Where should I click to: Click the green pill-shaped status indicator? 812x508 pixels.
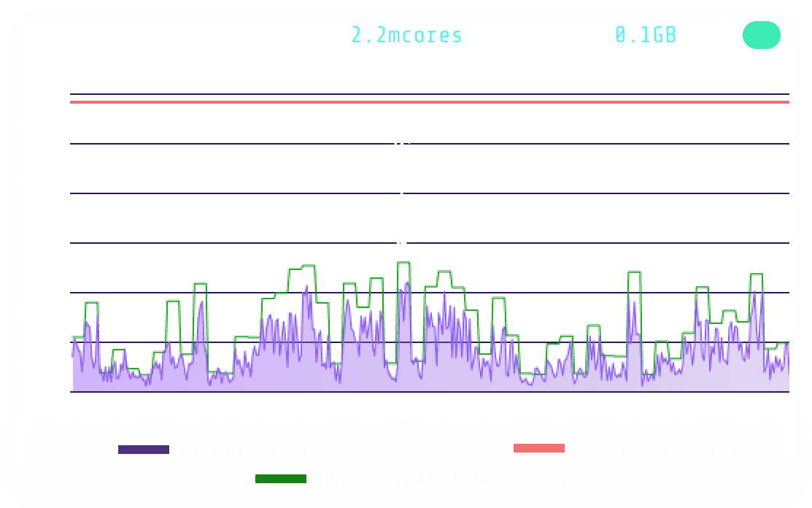coord(761,35)
